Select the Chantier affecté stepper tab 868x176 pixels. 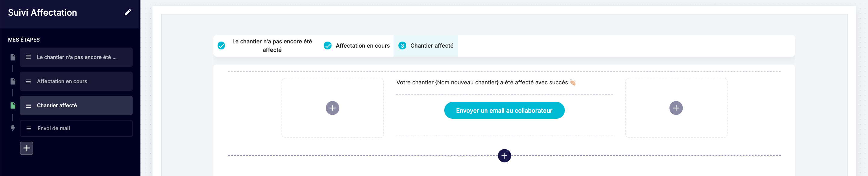pyautogui.click(x=426, y=46)
